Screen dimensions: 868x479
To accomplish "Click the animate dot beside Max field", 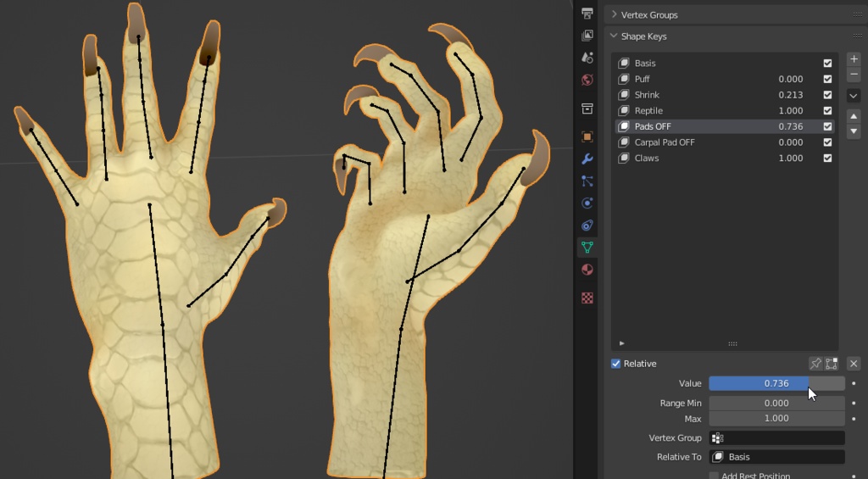I will tap(854, 419).
